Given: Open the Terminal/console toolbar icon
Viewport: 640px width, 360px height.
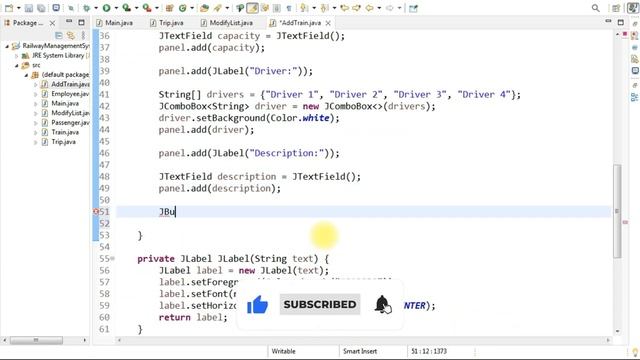Looking at the screenshot, I should click(56, 8).
